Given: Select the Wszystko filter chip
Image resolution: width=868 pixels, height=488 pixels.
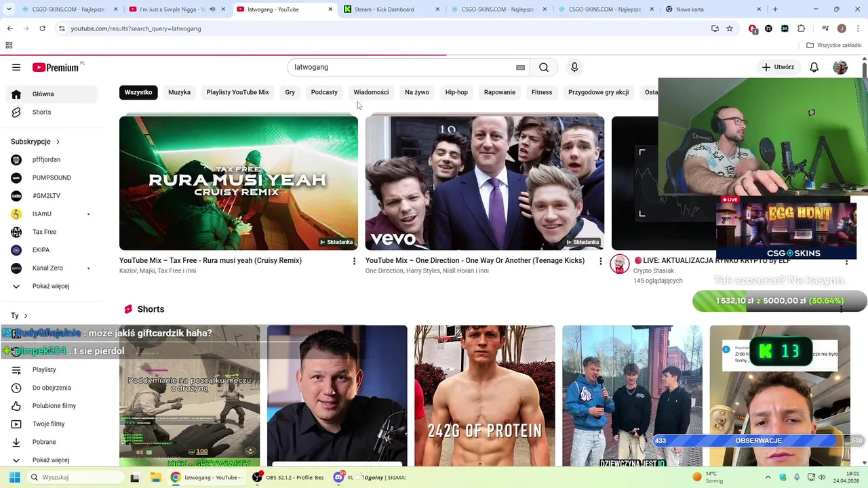Looking at the screenshot, I should click(x=138, y=92).
